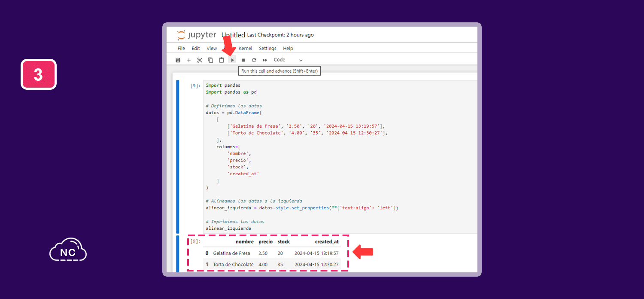This screenshot has width=644, height=299.
Task: Click the 'columns=[' line in the code
Action: pos(228,147)
